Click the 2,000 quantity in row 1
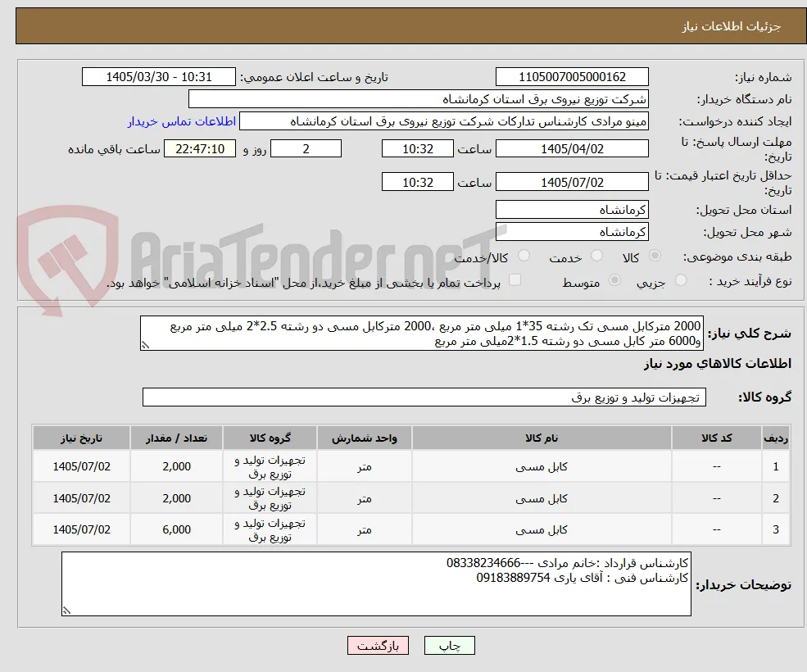Image resolution: width=807 pixels, height=672 pixels. 176,467
